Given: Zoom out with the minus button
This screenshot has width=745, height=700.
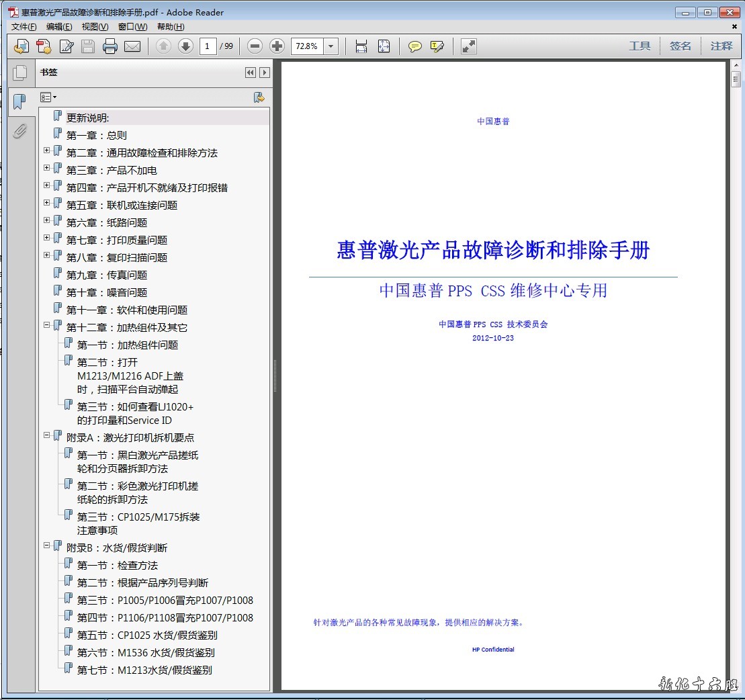Looking at the screenshot, I should (255, 46).
